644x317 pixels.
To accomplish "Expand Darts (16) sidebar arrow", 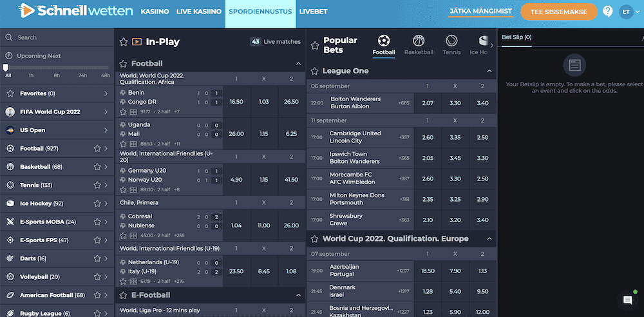I will 106,258.
